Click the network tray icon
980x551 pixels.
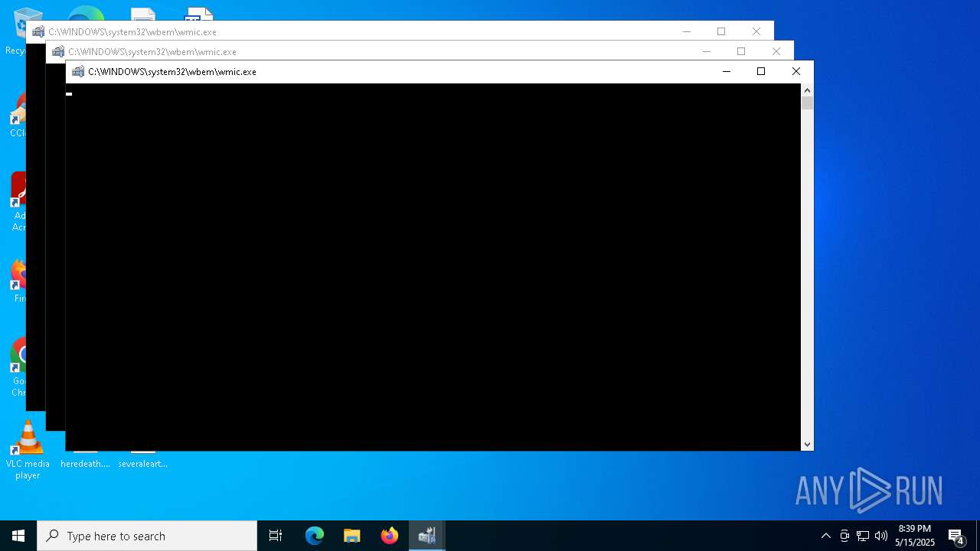[863, 536]
